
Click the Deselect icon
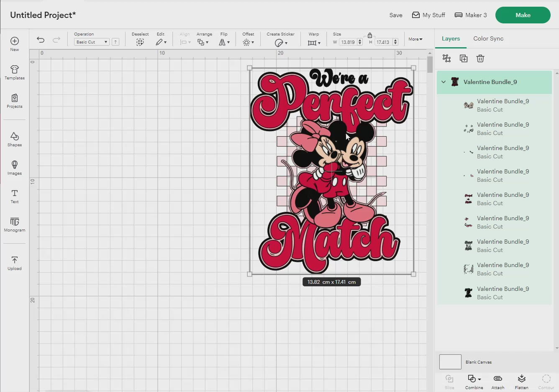pyautogui.click(x=140, y=42)
